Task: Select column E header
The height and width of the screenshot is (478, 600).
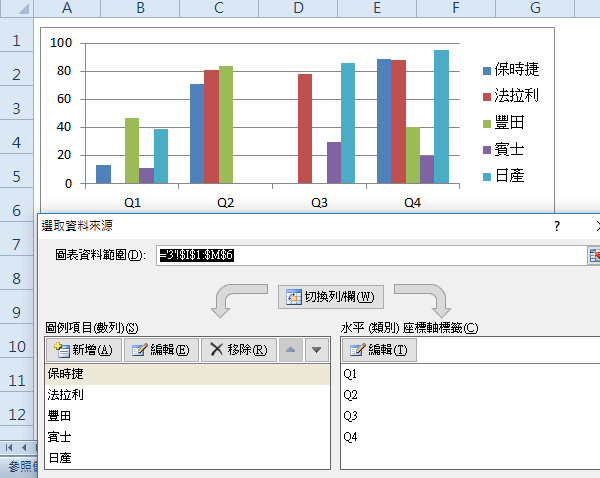Action: point(377,8)
